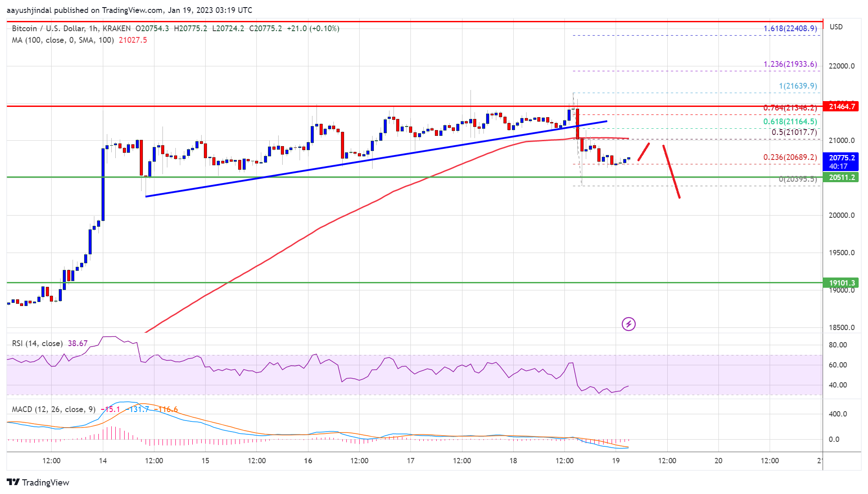Click the purple lightning bolt icon

(629, 324)
